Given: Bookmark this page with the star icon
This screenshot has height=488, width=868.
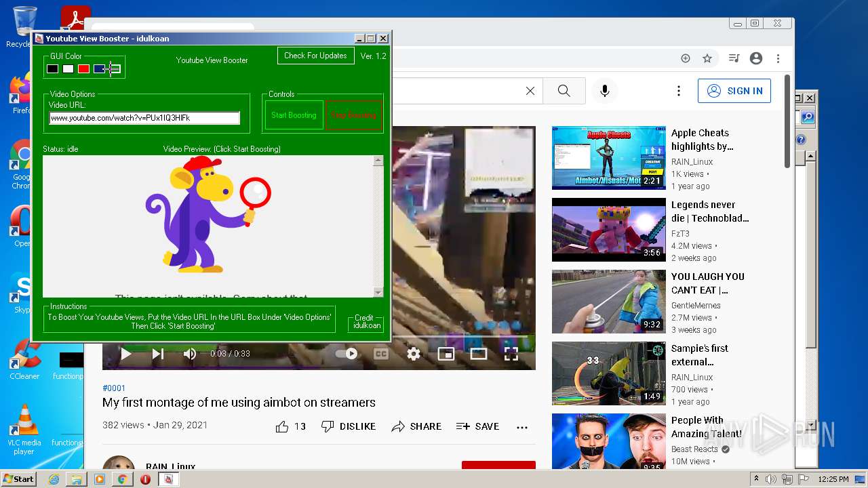Looking at the screenshot, I should pyautogui.click(x=707, y=59).
